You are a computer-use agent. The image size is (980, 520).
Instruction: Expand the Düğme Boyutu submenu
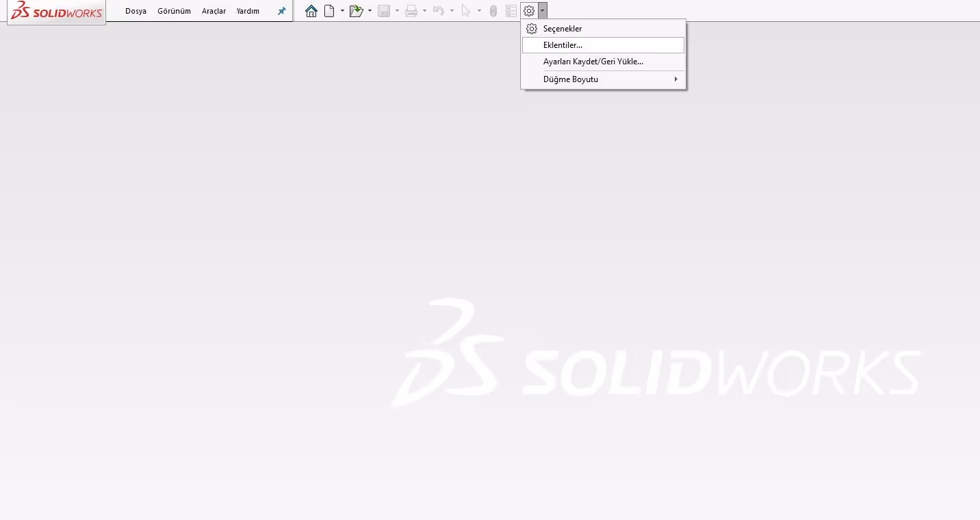[x=603, y=79]
